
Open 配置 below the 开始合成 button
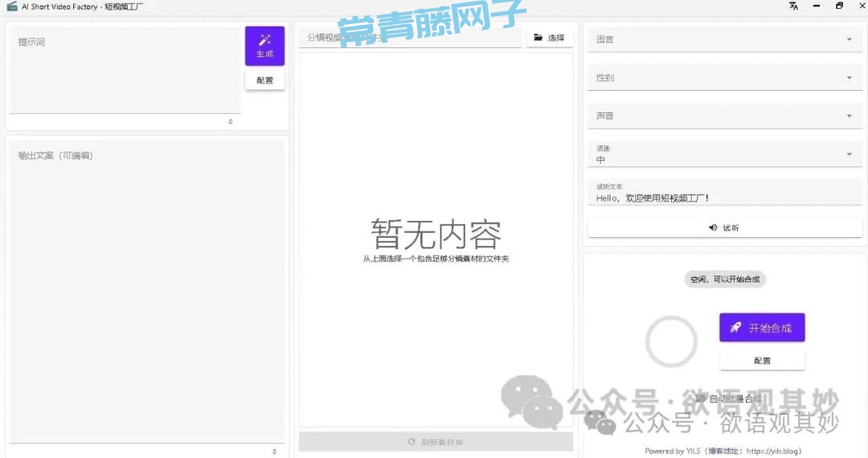(x=761, y=361)
